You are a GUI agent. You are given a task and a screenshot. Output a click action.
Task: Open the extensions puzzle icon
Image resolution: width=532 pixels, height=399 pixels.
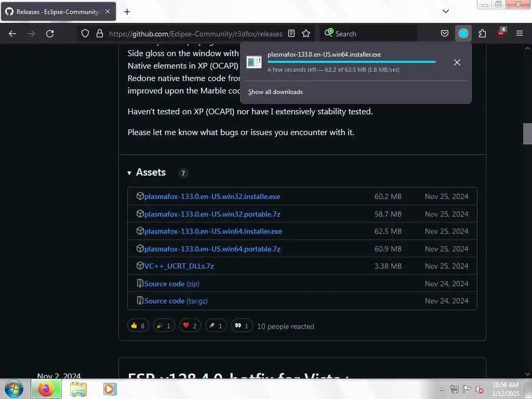pos(482,33)
